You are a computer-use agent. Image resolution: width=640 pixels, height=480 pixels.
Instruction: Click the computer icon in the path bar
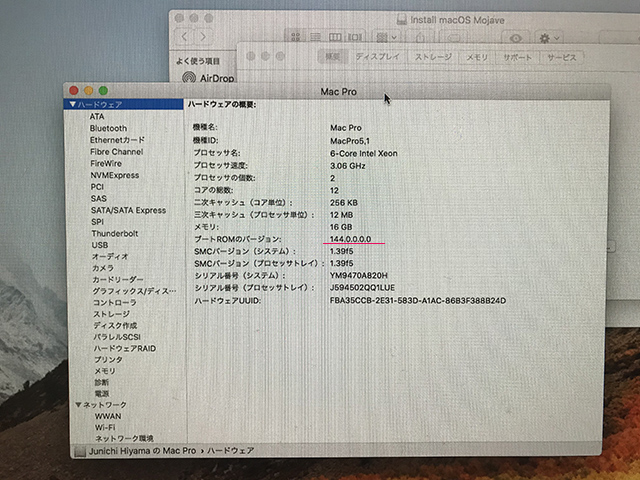coord(80,451)
